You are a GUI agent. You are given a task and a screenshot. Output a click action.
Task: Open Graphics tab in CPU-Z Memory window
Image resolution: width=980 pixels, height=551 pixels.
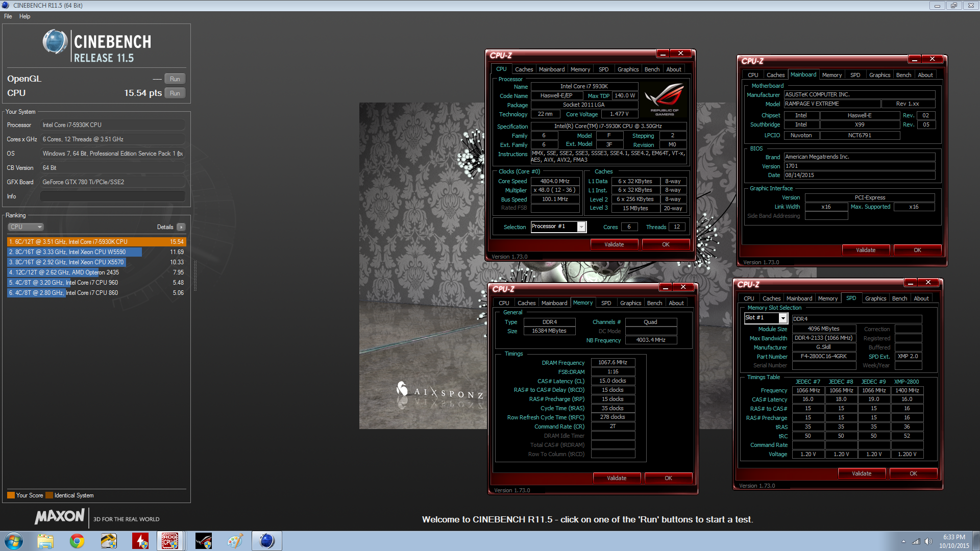630,303
